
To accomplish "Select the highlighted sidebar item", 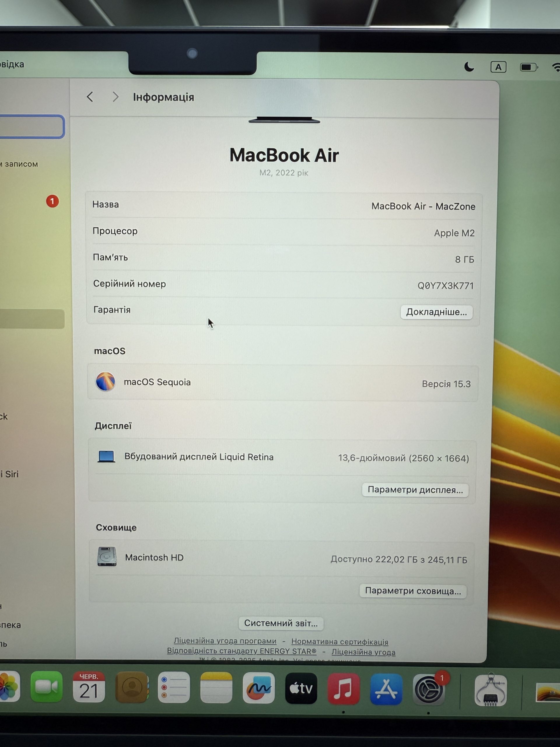I will pos(32,319).
